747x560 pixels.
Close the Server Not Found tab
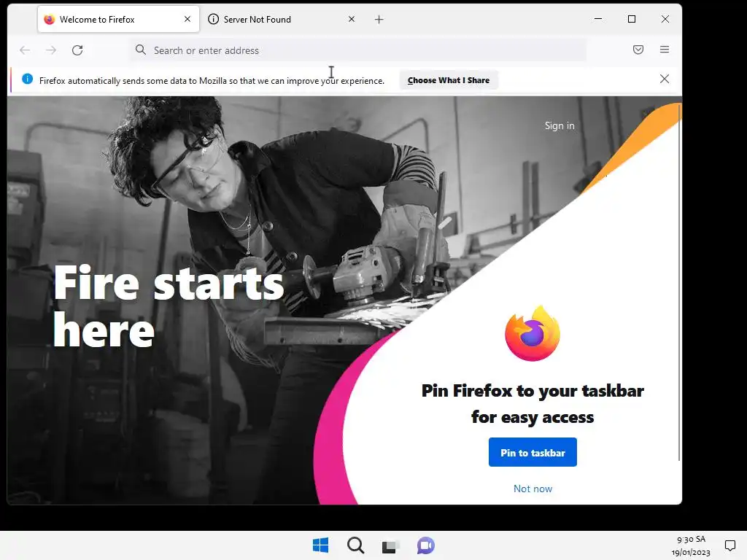pyautogui.click(x=352, y=19)
